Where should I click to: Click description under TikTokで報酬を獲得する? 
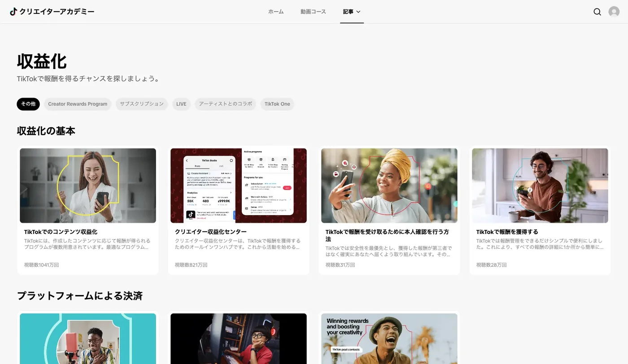pos(540,244)
